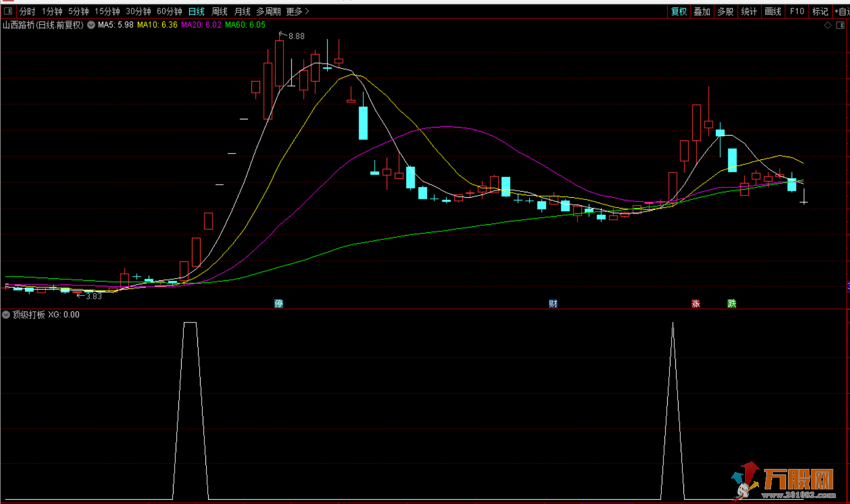Viewport: 850px width, 504px height.
Task: Click the 多股 multi-stock button
Action: coord(725,11)
